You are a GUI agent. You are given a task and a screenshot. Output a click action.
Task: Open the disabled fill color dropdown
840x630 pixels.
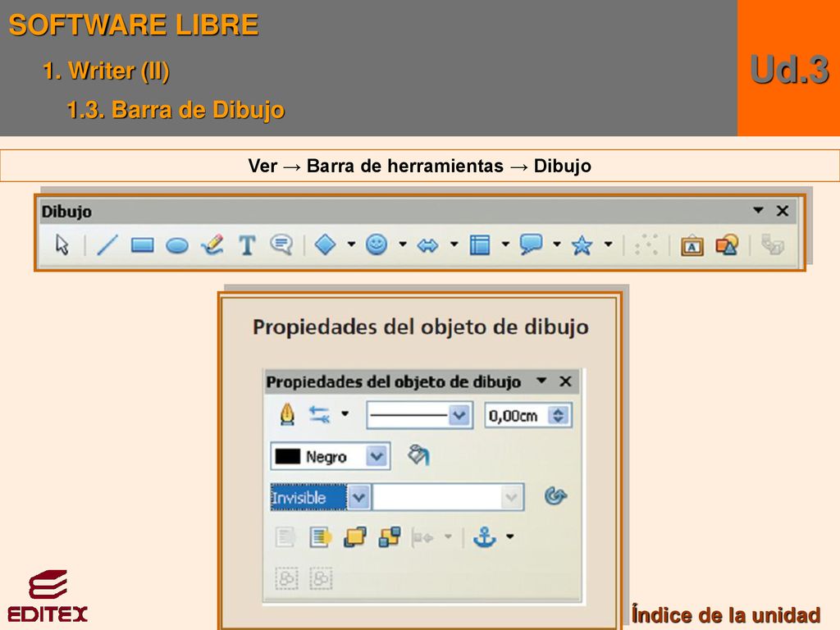point(512,497)
